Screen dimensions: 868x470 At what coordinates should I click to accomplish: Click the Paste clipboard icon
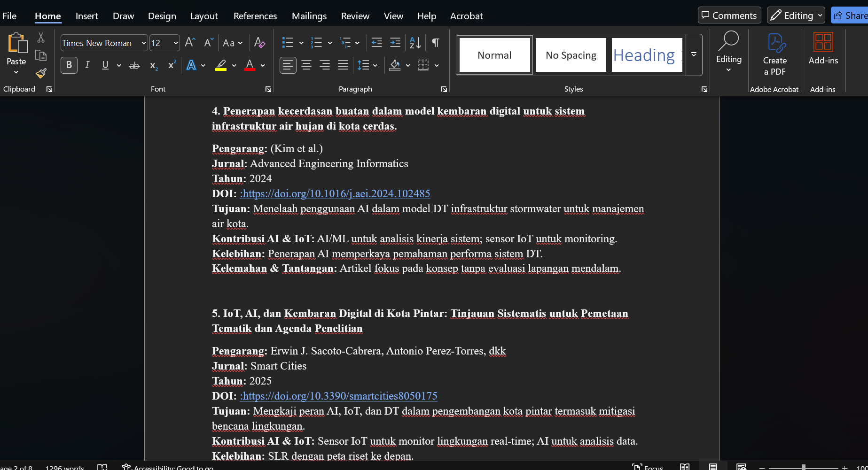click(17, 43)
